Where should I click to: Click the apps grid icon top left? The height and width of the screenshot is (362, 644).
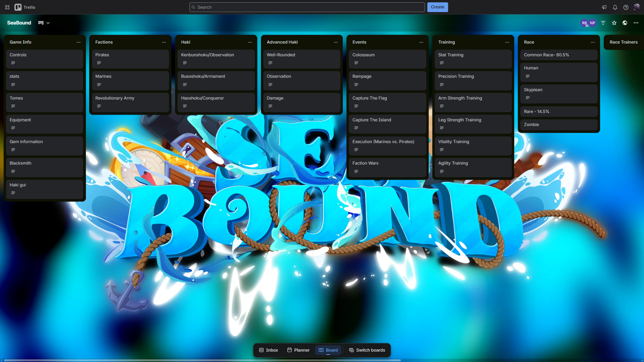(x=7, y=7)
